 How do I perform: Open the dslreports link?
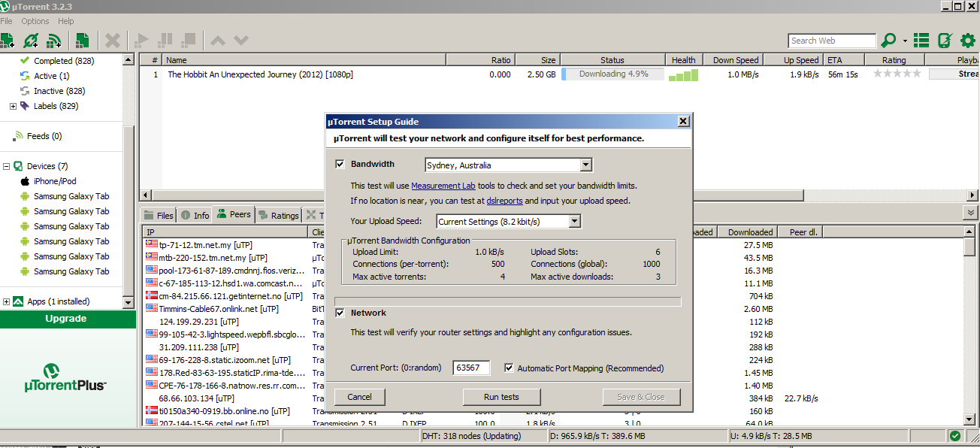click(x=504, y=201)
